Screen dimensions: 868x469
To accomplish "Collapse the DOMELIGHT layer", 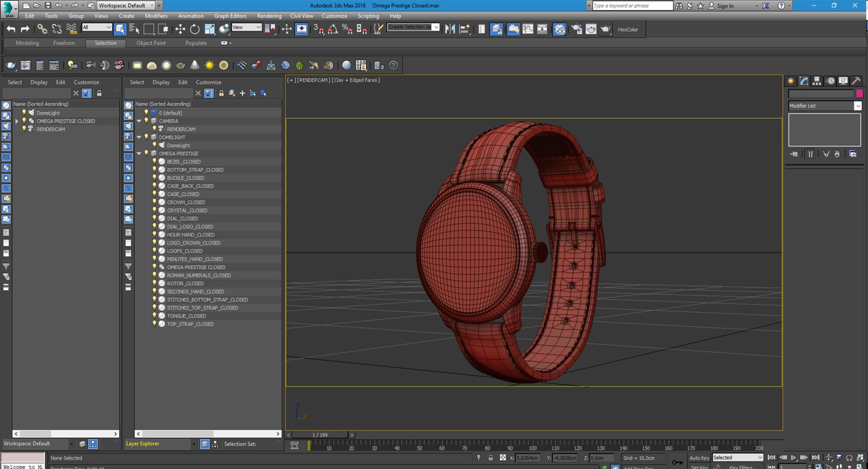I will click(139, 137).
